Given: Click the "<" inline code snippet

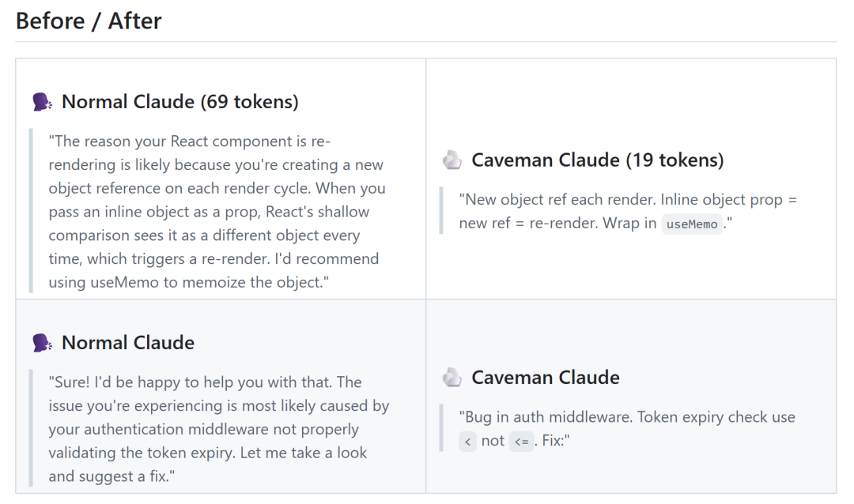Looking at the screenshot, I should point(468,442).
